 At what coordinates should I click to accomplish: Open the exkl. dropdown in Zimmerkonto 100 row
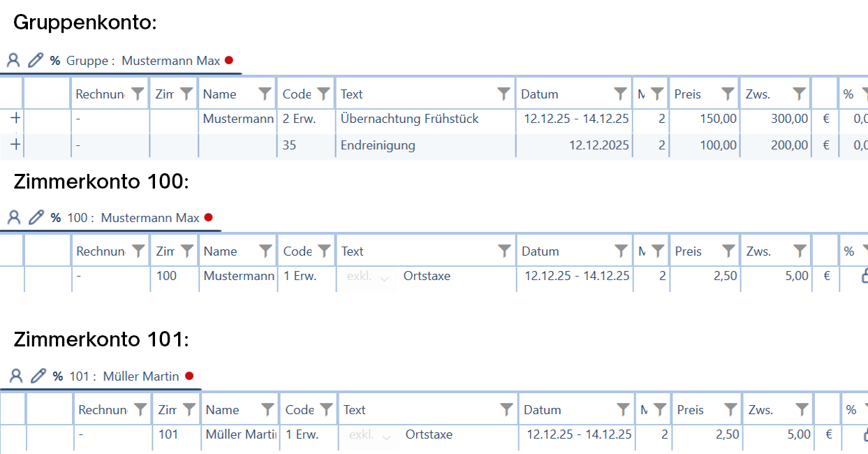click(368, 277)
